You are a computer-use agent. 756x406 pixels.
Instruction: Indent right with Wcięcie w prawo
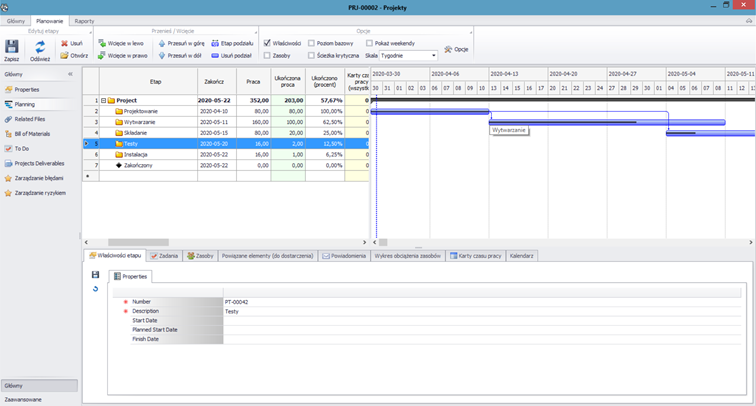pyautogui.click(x=123, y=55)
